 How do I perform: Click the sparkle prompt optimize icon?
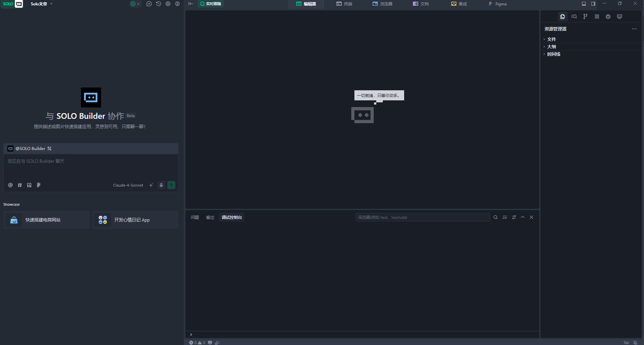click(x=151, y=185)
